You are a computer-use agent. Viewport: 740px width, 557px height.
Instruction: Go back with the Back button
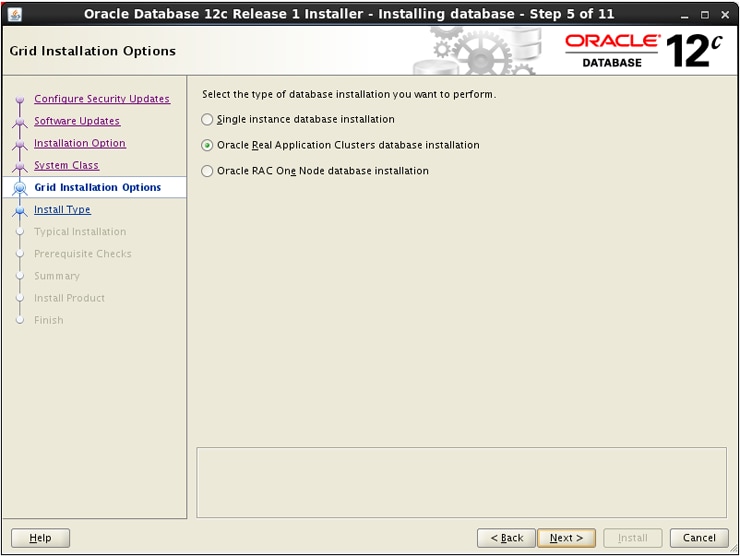point(506,538)
